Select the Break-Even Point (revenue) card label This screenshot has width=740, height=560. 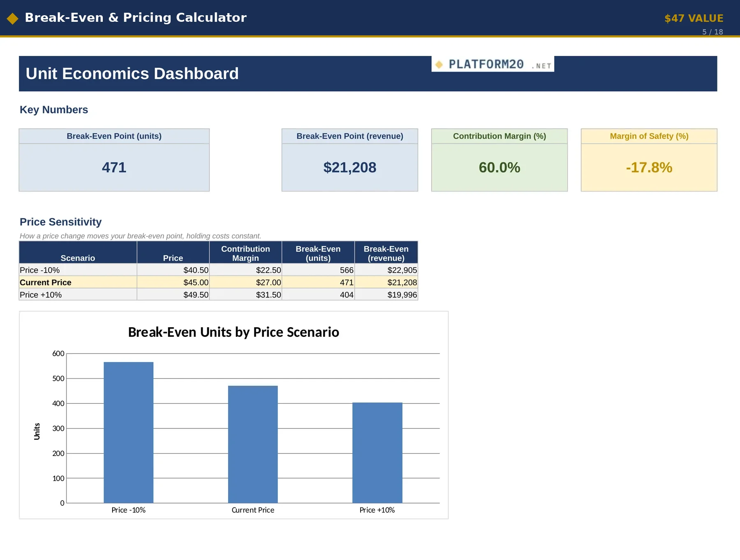click(350, 136)
